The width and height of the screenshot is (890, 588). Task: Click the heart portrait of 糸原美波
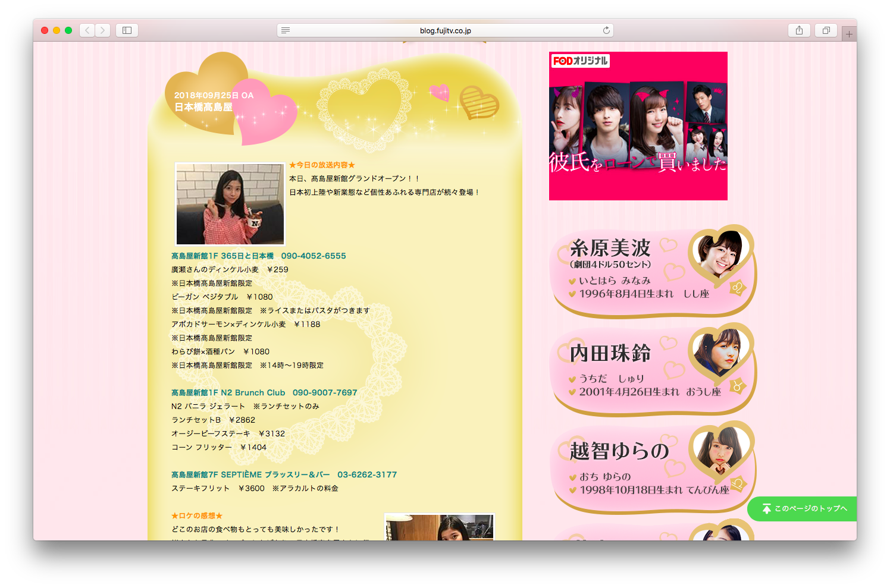click(x=721, y=254)
